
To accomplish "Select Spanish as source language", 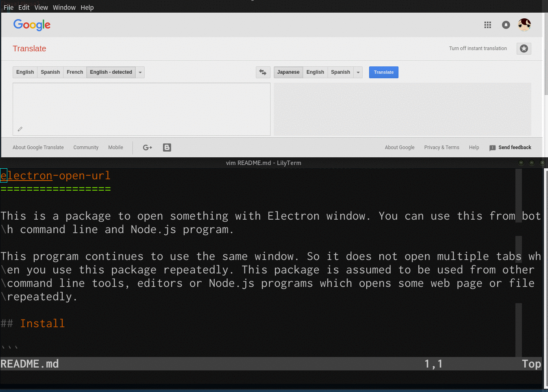I will pyautogui.click(x=50, y=72).
